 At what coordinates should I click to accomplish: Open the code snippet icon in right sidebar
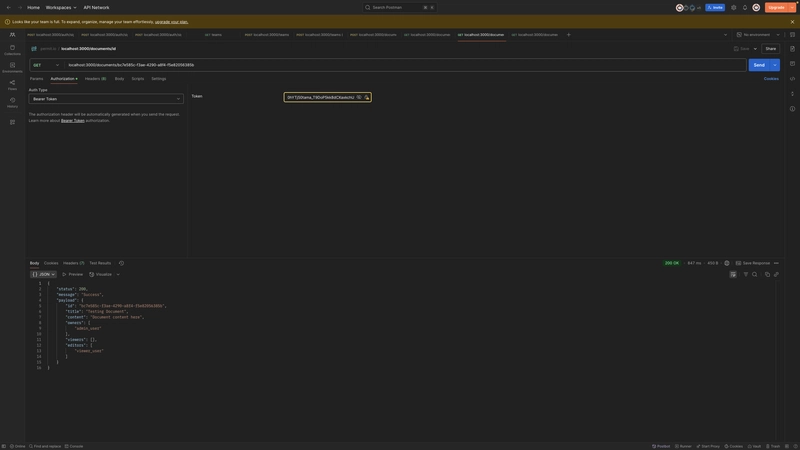pyautogui.click(x=792, y=79)
